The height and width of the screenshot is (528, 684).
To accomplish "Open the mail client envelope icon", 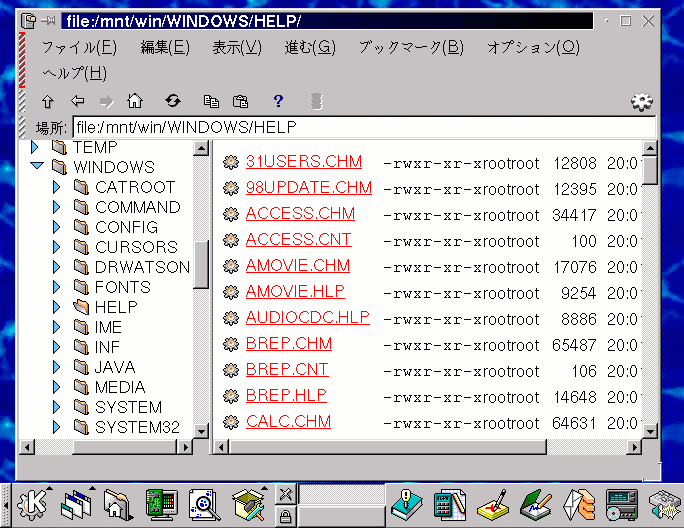I will pyautogui.click(x=579, y=505).
